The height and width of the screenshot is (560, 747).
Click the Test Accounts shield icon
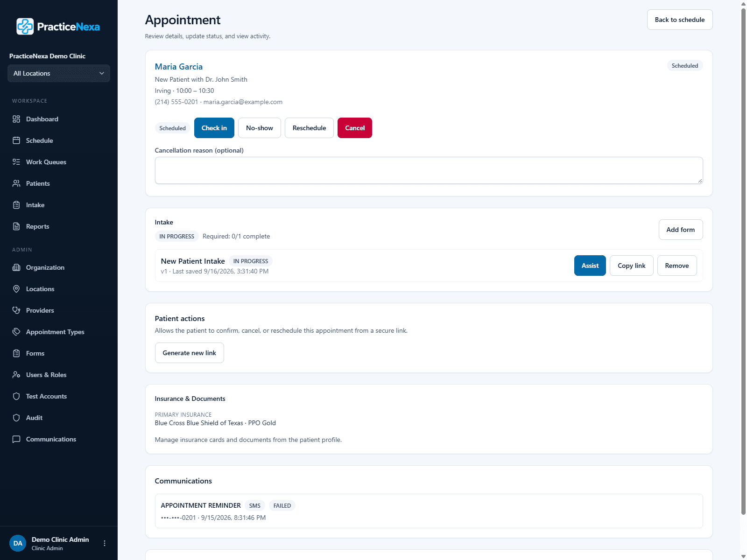[x=16, y=396]
